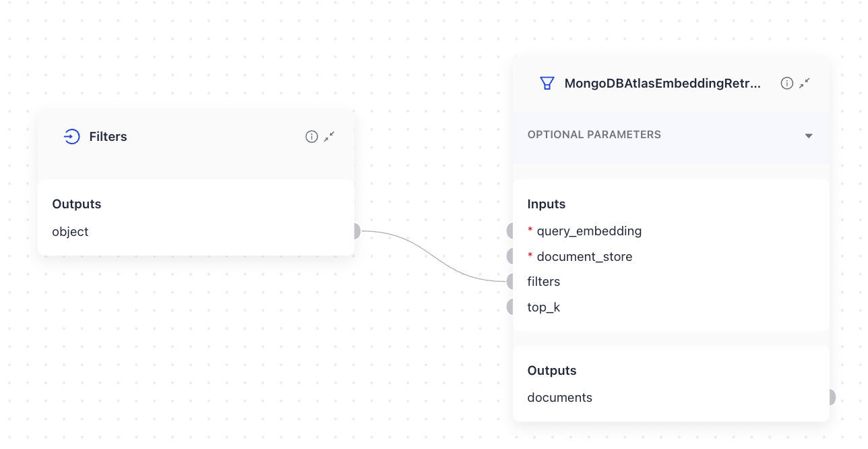This screenshot has width=868, height=449.
Task: Click the query_embedding input connector handle
Action: (x=510, y=231)
